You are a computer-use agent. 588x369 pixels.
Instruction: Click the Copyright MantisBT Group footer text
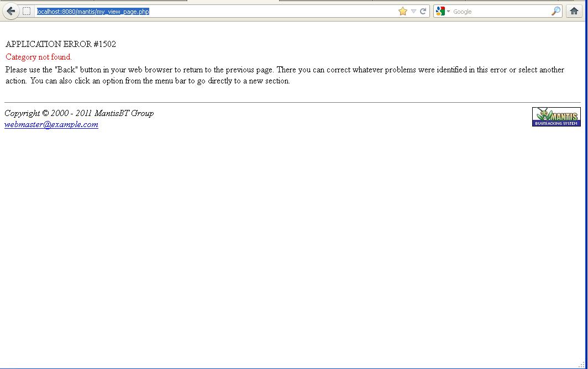79,113
